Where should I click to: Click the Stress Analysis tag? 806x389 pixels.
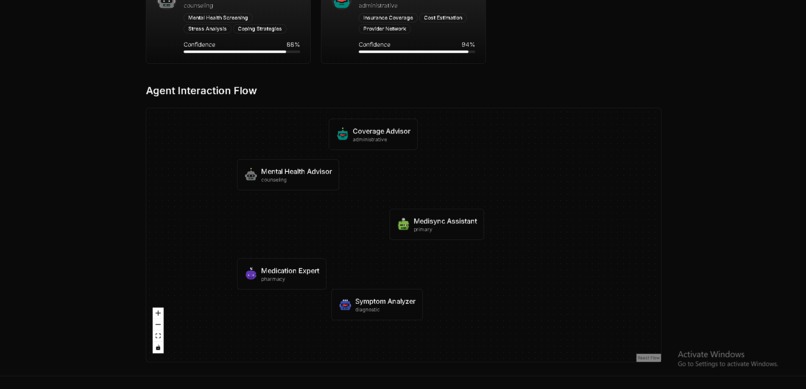[207, 29]
